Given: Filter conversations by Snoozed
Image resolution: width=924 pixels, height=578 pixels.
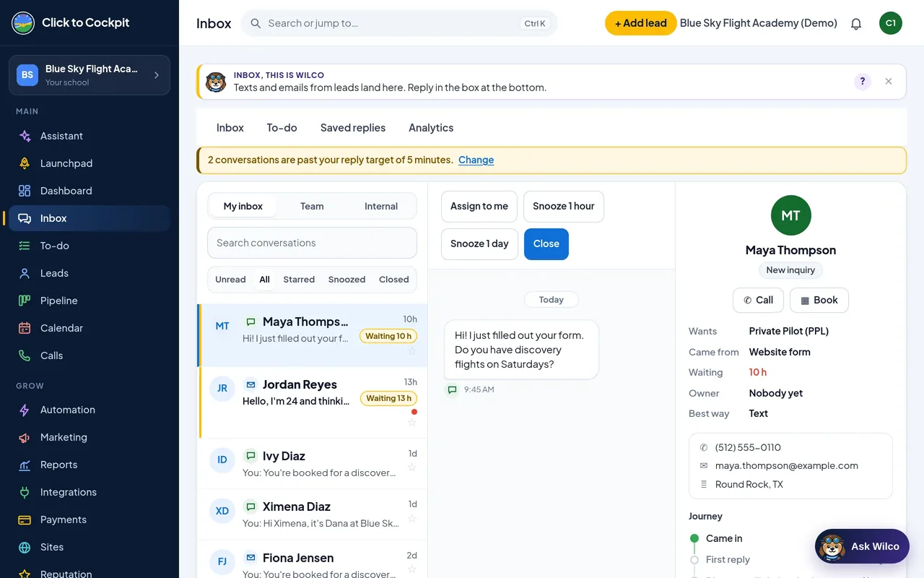Looking at the screenshot, I should coord(346,280).
